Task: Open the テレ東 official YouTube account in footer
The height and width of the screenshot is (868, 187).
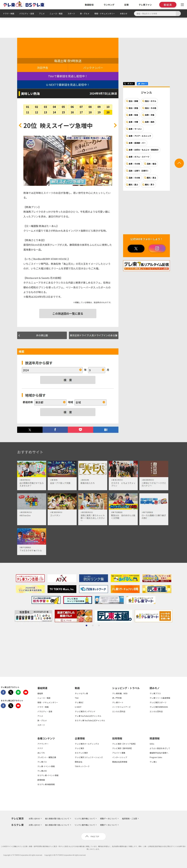Action: 26,692
